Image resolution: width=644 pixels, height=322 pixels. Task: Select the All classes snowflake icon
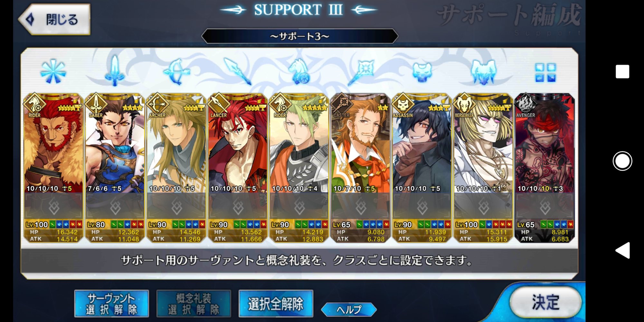click(x=53, y=72)
